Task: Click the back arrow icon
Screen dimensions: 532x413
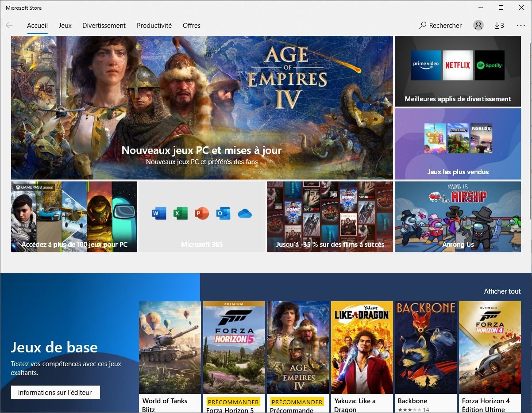Action: click(9, 26)
